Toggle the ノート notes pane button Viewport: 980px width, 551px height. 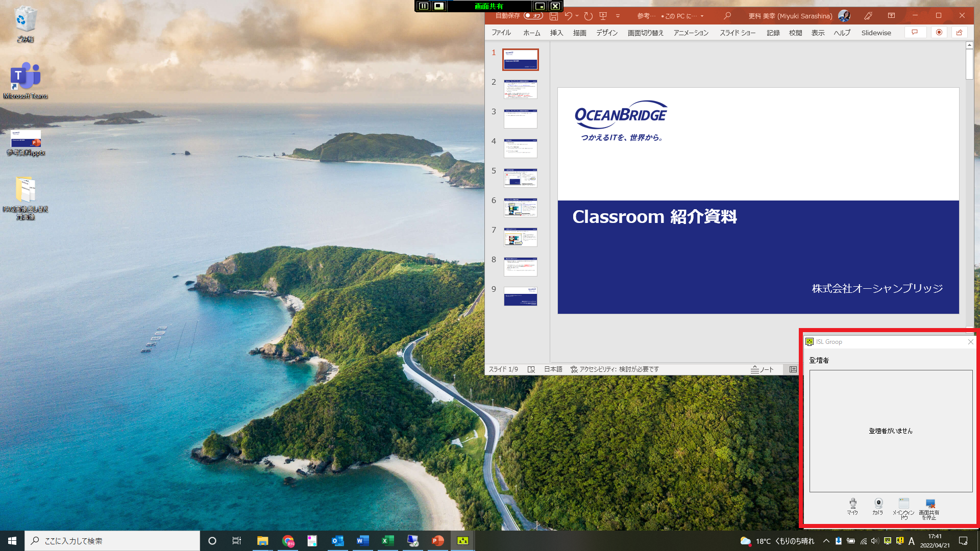[x=762, y=369]
